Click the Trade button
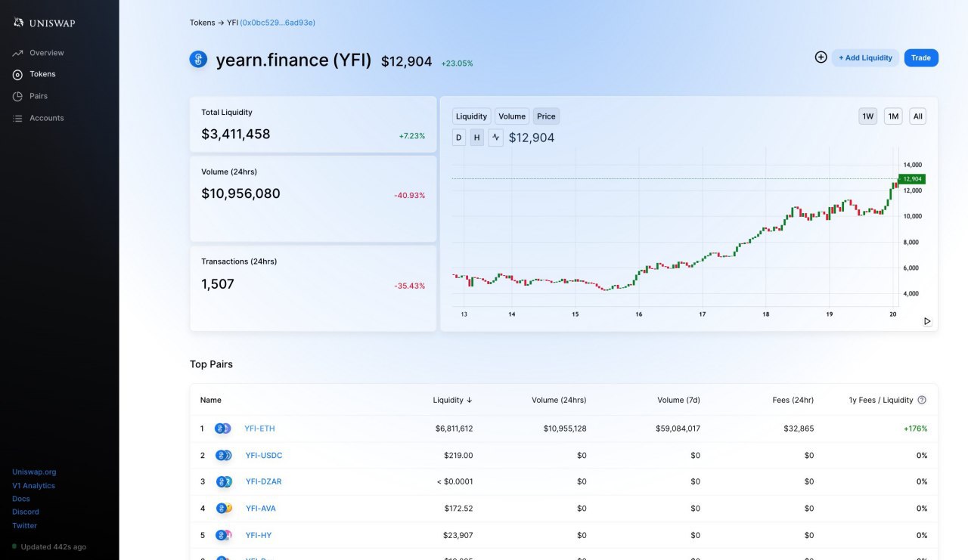 point(921,57)
